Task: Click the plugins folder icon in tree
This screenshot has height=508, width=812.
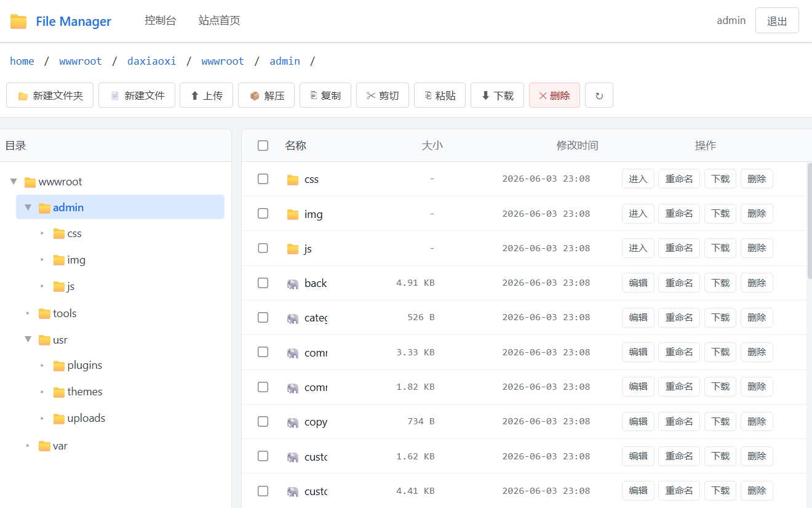Action: [59, 366]
